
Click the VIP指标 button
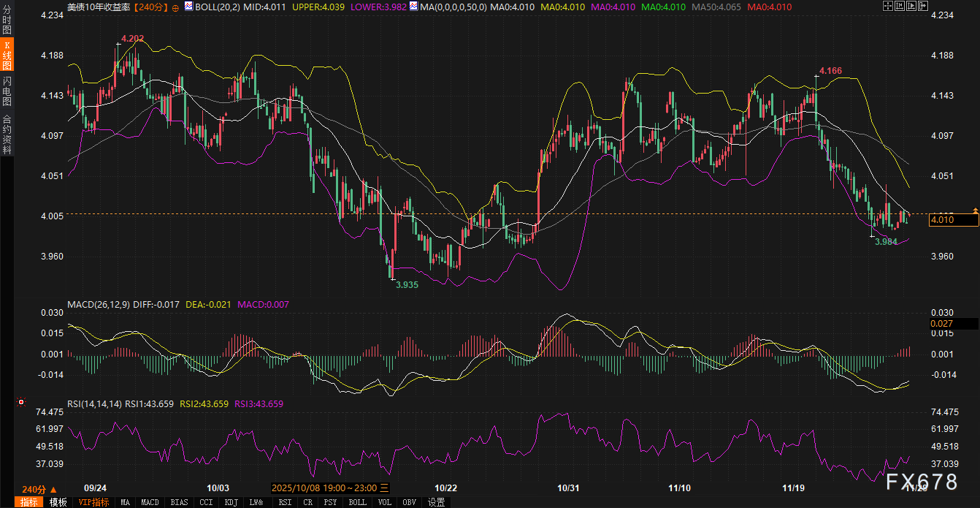coord(93,502)
